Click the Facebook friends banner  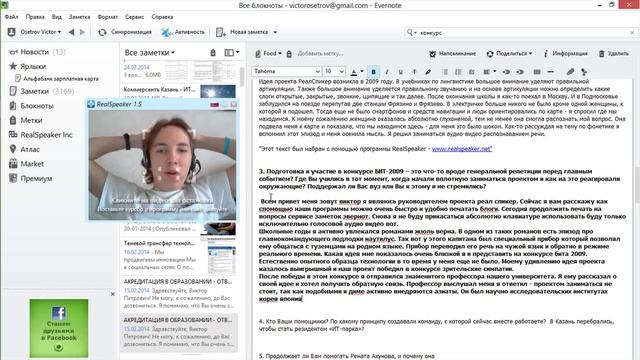coord(59,328)
